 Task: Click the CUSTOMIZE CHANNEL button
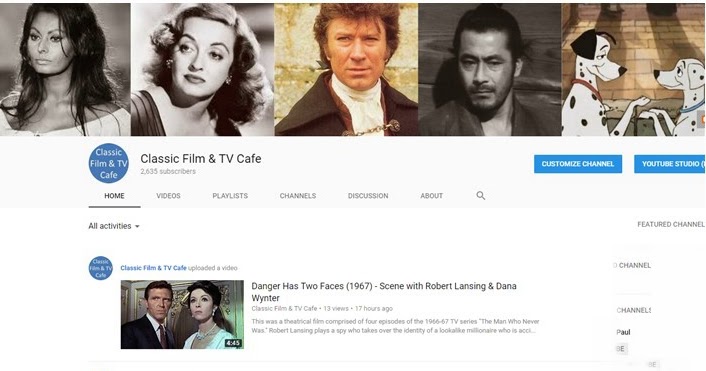578,164
